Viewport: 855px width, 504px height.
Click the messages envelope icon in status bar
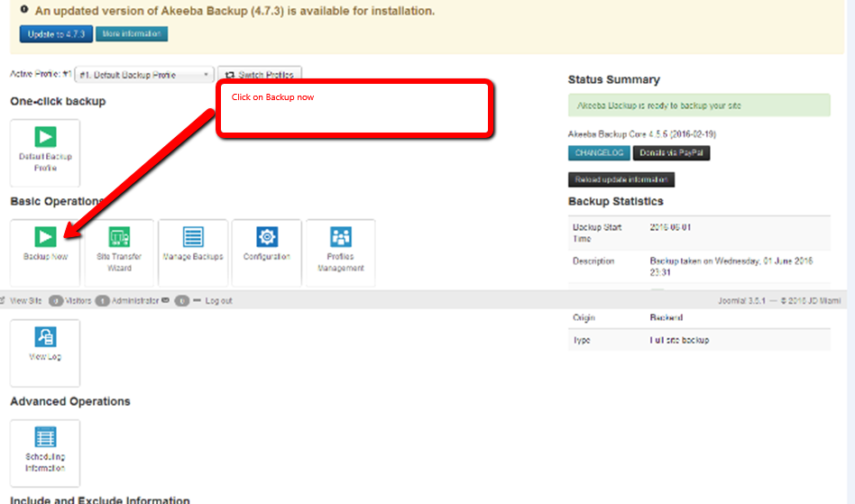coord(165,300)
